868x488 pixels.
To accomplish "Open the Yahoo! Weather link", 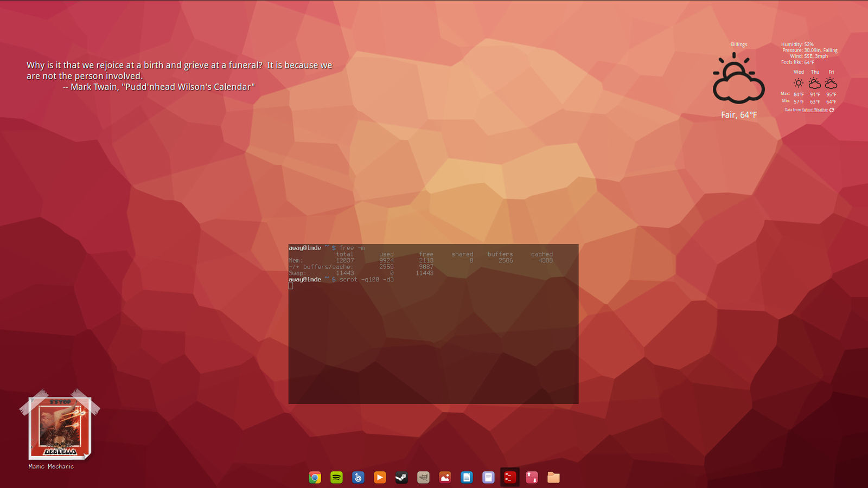I will click(815, 110).
